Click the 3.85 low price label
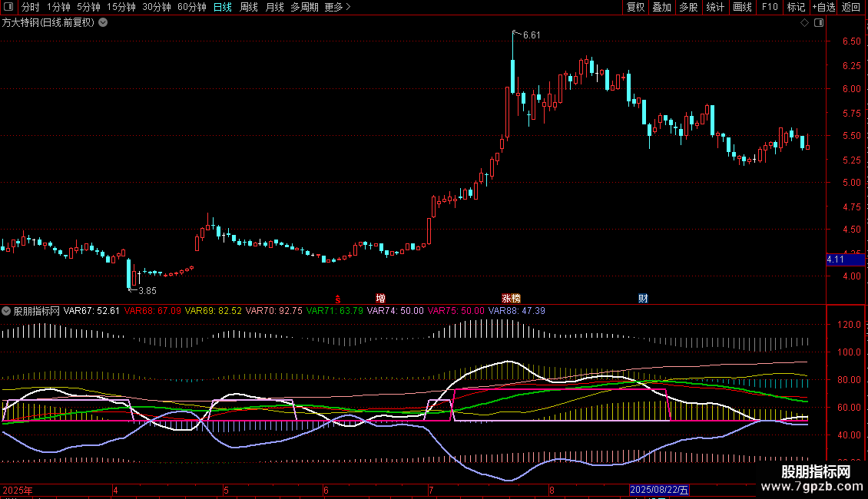The height and width of the screenshot is (499, 868). coord(146,290)
